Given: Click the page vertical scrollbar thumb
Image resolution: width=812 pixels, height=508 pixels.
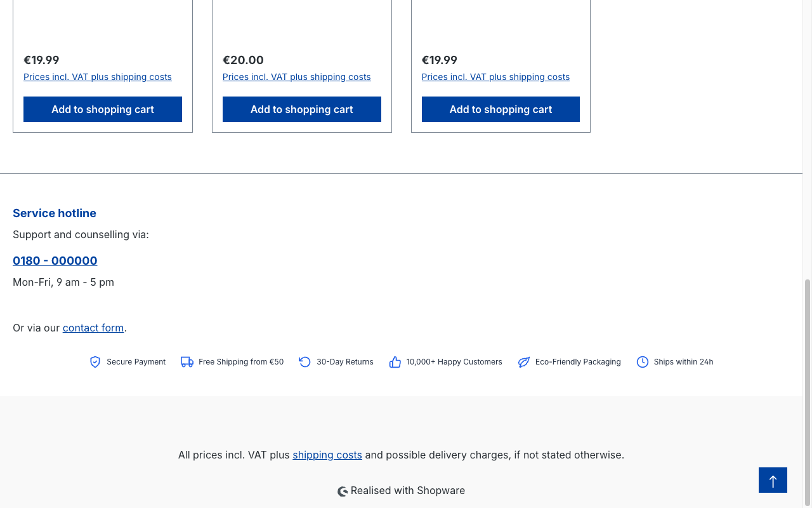Looking at the screenshot, I should click(807, 393).
